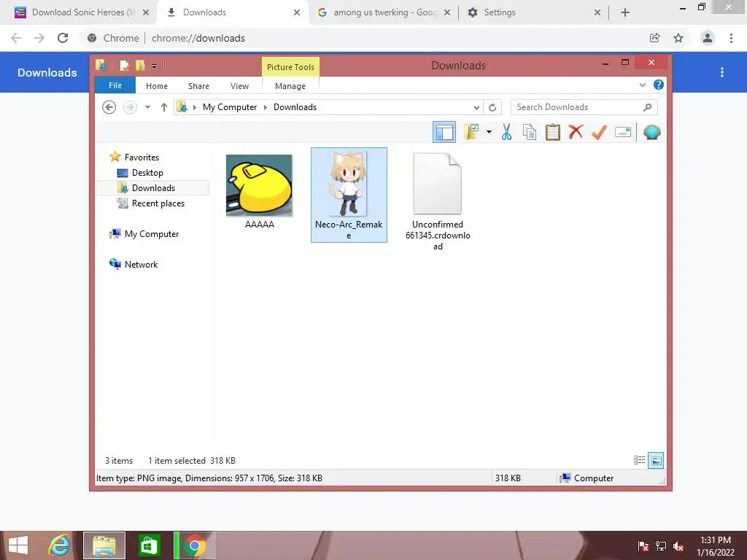Select Favorites in the navigation pane
The width and height of the screenshot is (747, 560).
click(142, 157)
